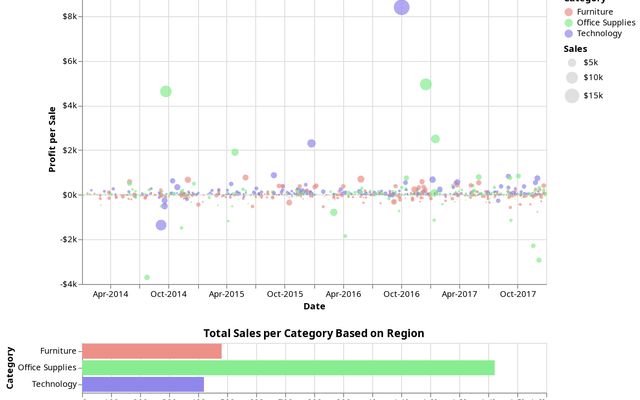
Task: Select the large green bubble near $5k
Action: tap(426, 84)
